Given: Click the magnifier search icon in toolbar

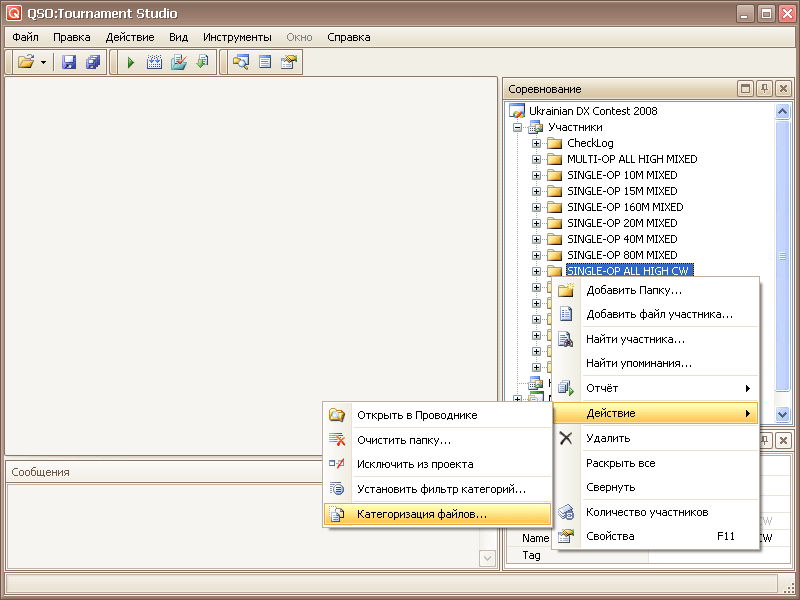Looking at the screenshot, I should coord(240,62).
